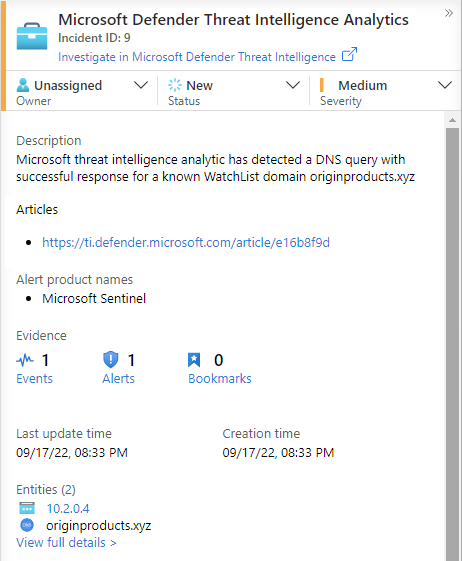
Task: Expand the Severity dropdown chevron
Action: 444,85
